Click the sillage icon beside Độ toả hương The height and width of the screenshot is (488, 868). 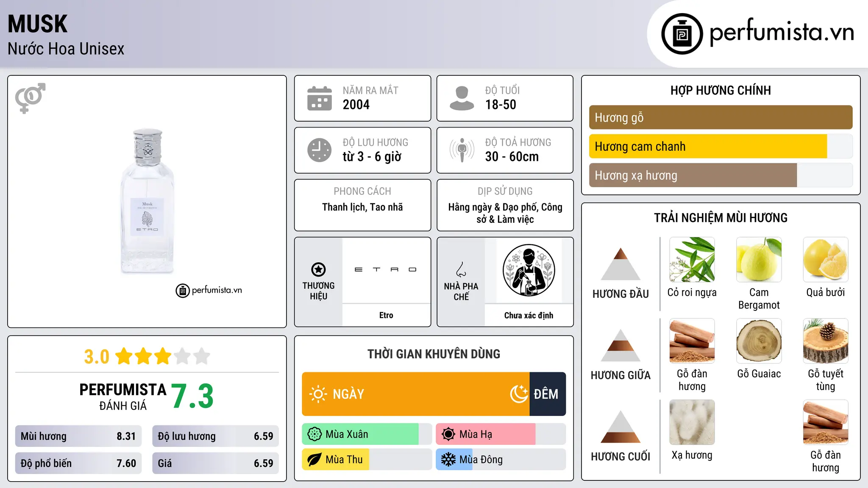coord(462,150)
